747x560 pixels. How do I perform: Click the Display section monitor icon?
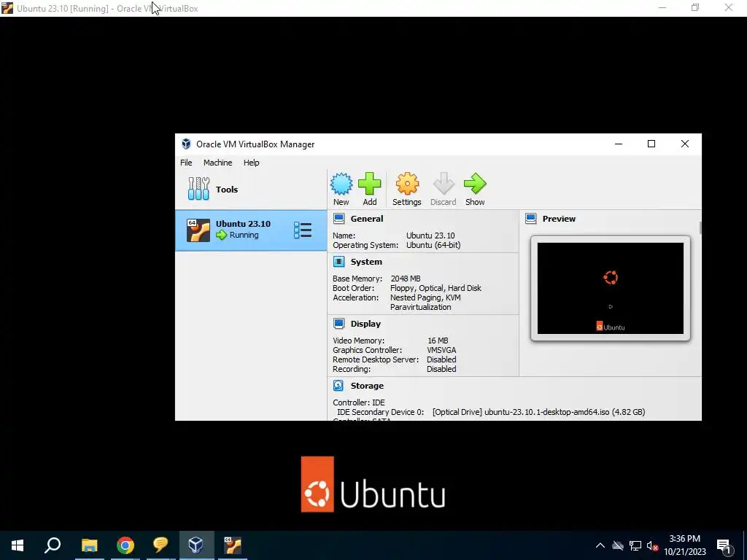[338, 323]
